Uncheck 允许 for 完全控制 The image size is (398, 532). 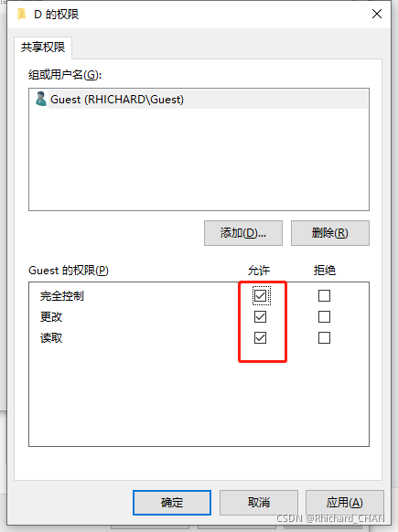pyautogui.click(x=261, y=295)
